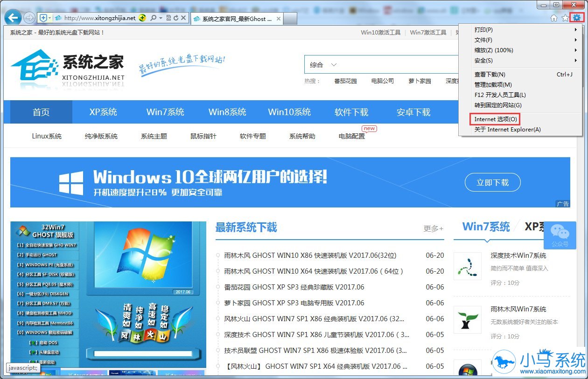
Task: Click hot search link 电脑公司
Action: tap(383, 81)
